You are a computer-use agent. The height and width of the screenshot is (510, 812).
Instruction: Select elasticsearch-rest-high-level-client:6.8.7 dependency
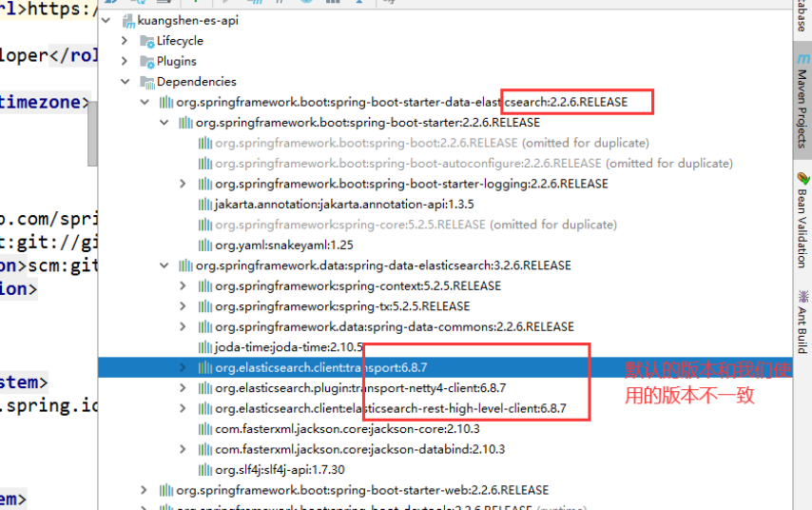pos(390,409)
